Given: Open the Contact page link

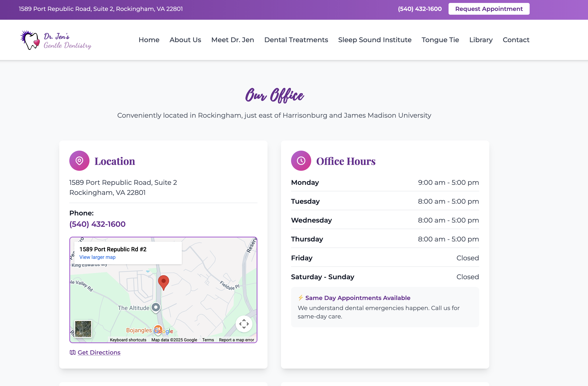Looking at the screenshot, I should click(x=516, y=40).
